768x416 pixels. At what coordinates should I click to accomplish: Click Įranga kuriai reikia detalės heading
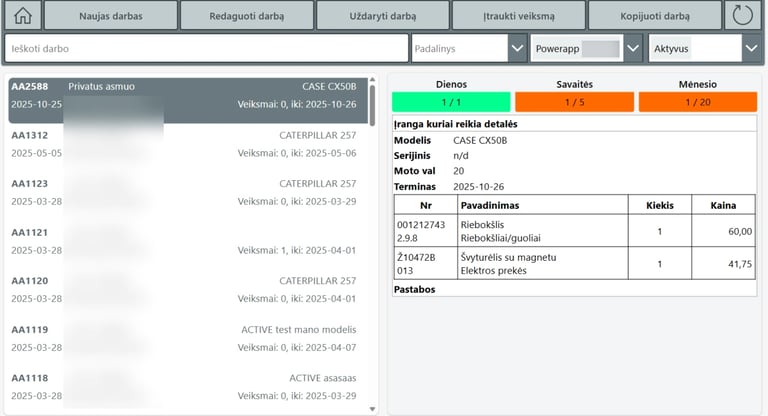(x=456, y=124)
